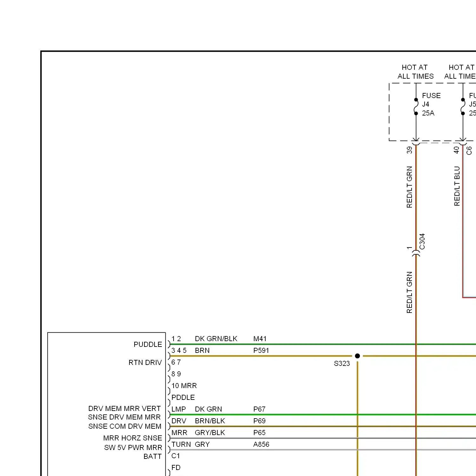Screen dimensions: 476x476
Task: Select the DK GRN/BLK wire color label
Action: (216, 339)
